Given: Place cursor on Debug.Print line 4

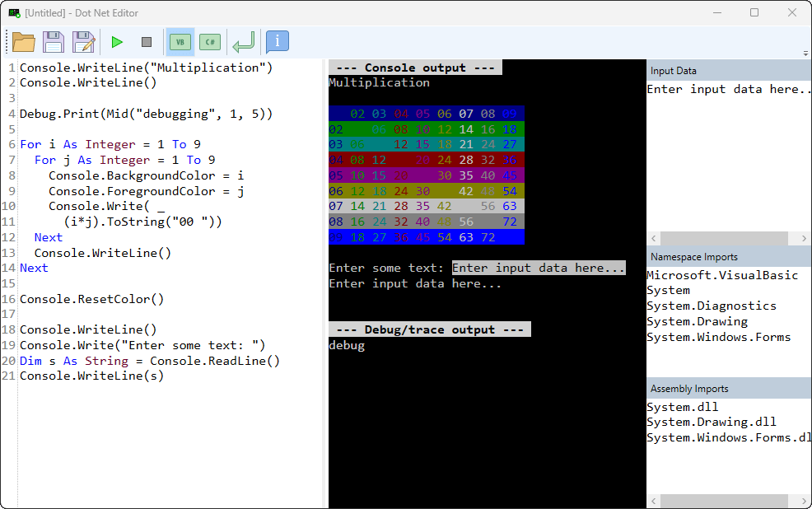Looking at the screenshot, I should [146, 114].
